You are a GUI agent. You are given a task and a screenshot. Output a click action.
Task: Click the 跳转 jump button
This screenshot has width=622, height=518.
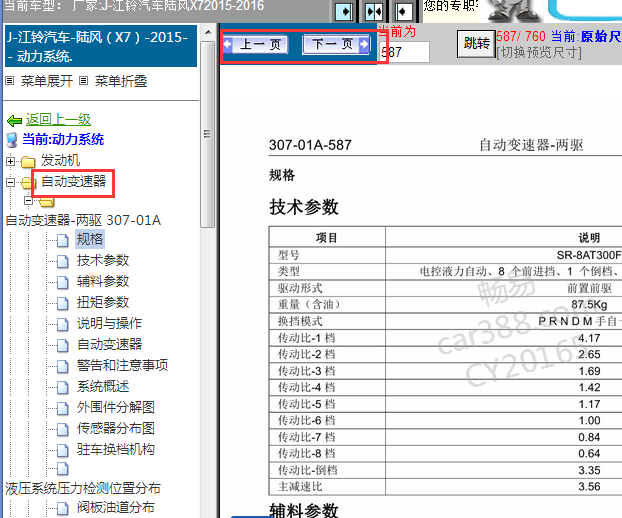point(476,43)
